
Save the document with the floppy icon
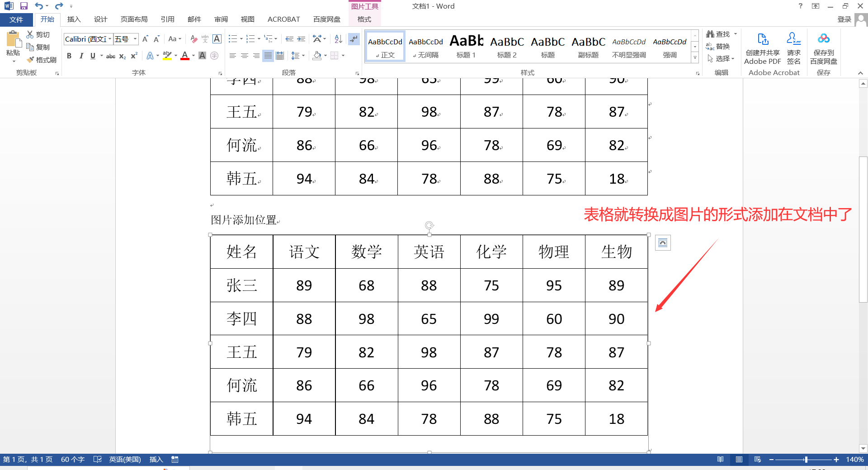click(24, 6)
